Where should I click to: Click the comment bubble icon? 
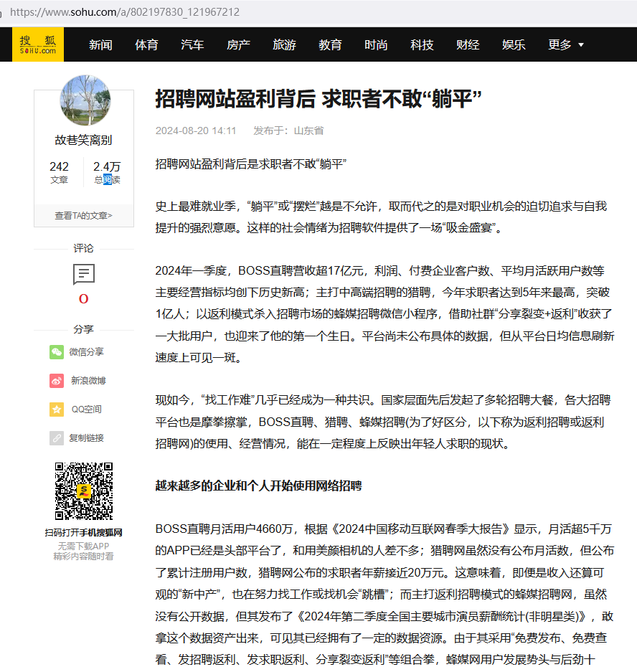point(84,274)
